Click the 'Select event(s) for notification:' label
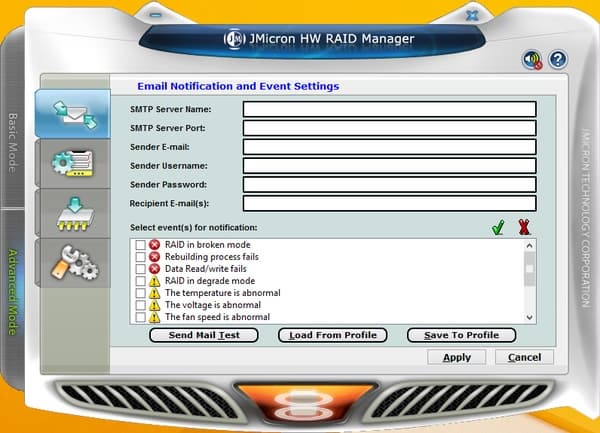 pos(194,228)
